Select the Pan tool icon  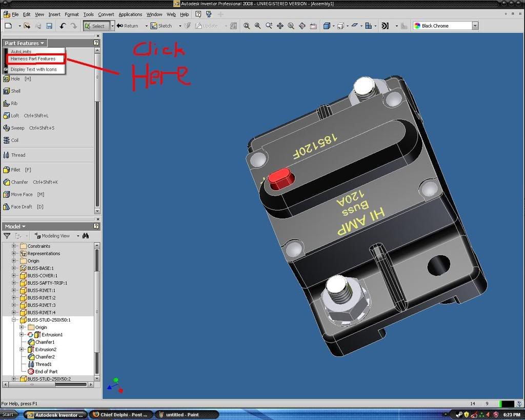tap(280, 26)
